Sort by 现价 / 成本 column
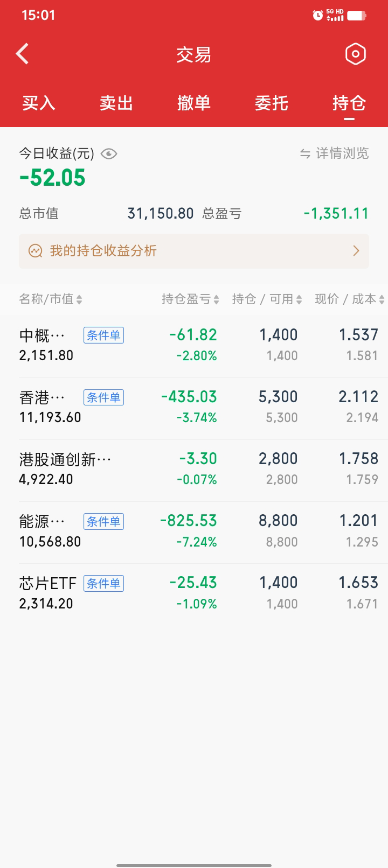The width and height of the screenshot is (388, 868). click(349, 299)
